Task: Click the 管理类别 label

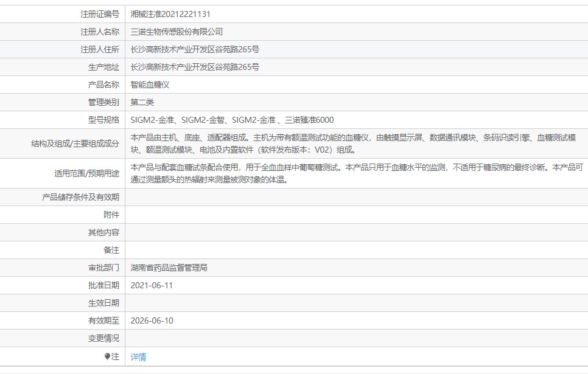Action: tap(103, 102)
